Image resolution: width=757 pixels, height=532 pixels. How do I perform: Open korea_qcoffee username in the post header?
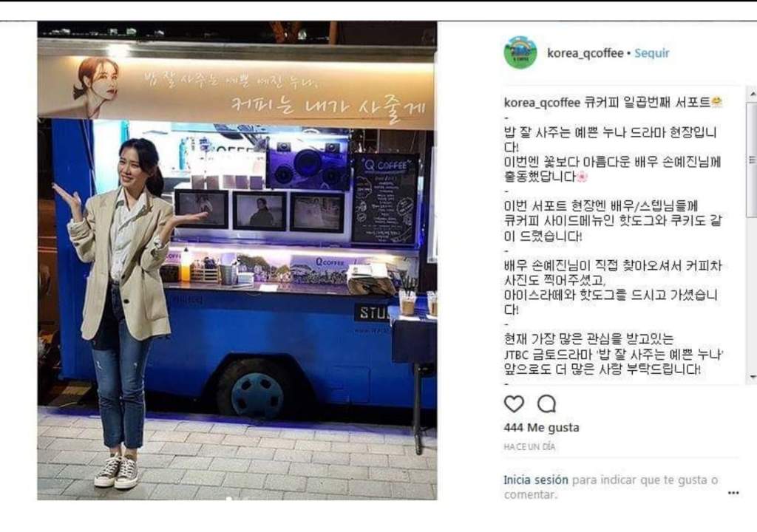[585, 53]
